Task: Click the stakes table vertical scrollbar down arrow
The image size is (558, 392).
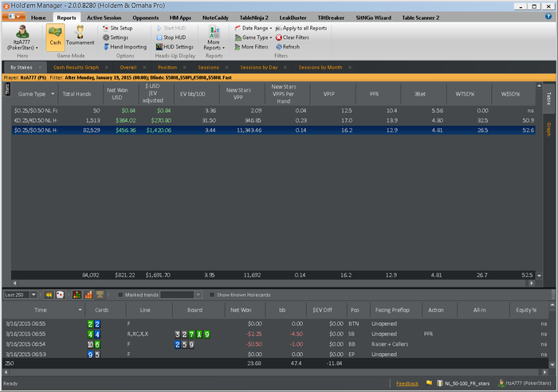Action: pyautogui.click(x=539, y=276)
